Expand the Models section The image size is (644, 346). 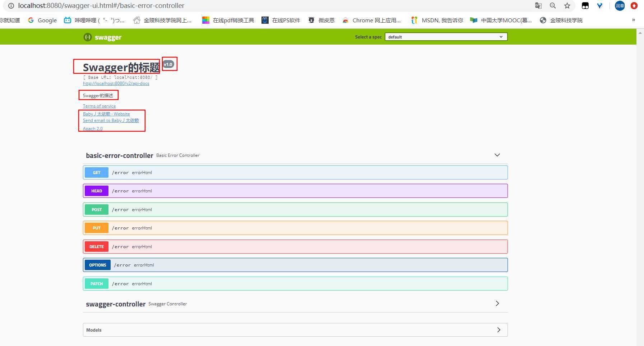(x=499, y=330)
